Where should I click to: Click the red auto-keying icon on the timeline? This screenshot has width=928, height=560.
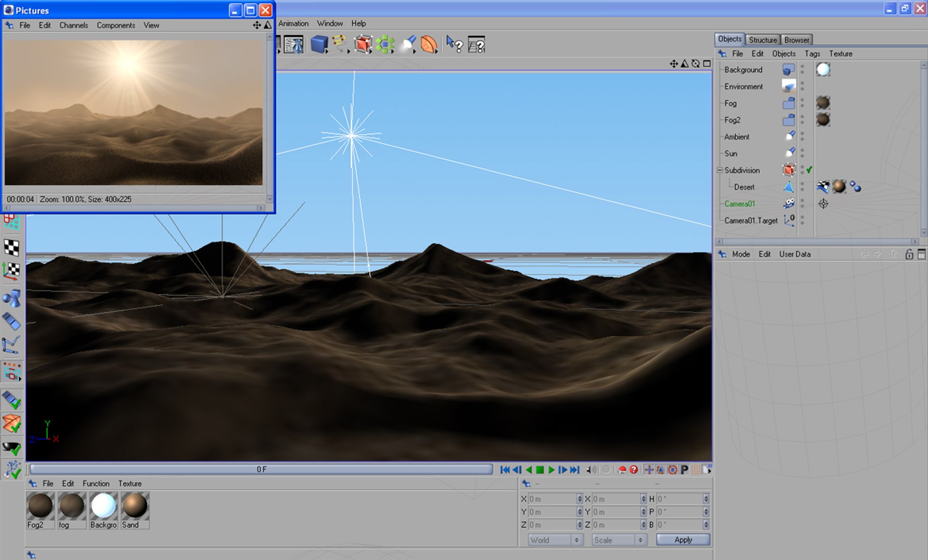[x=622, y=470]
